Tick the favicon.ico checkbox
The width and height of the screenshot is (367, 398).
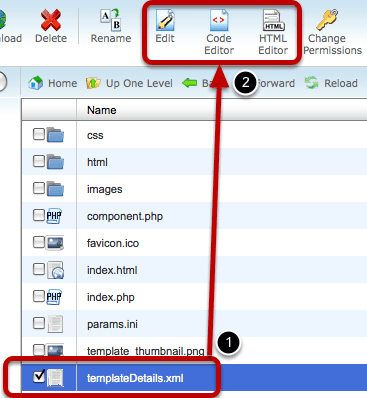coord(39,242)
